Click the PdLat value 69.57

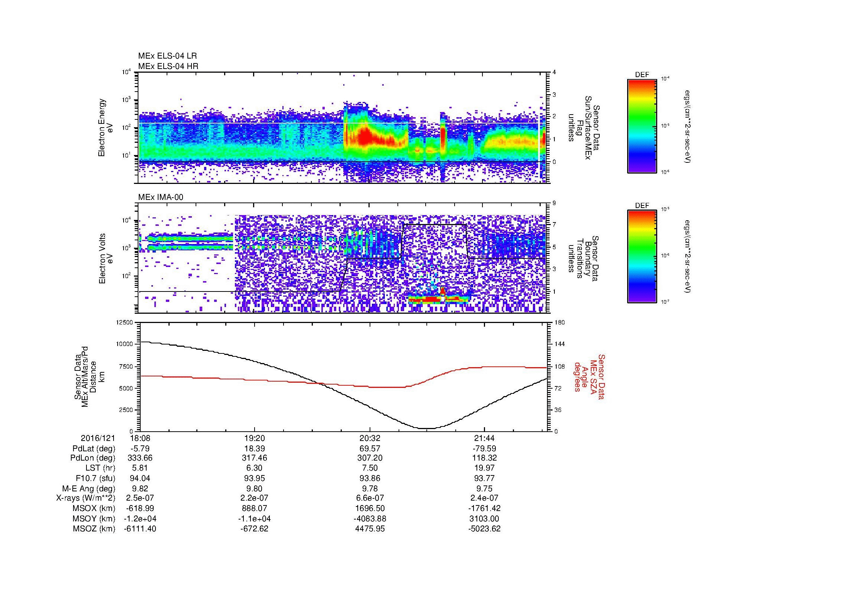click(x=370, y=449)
